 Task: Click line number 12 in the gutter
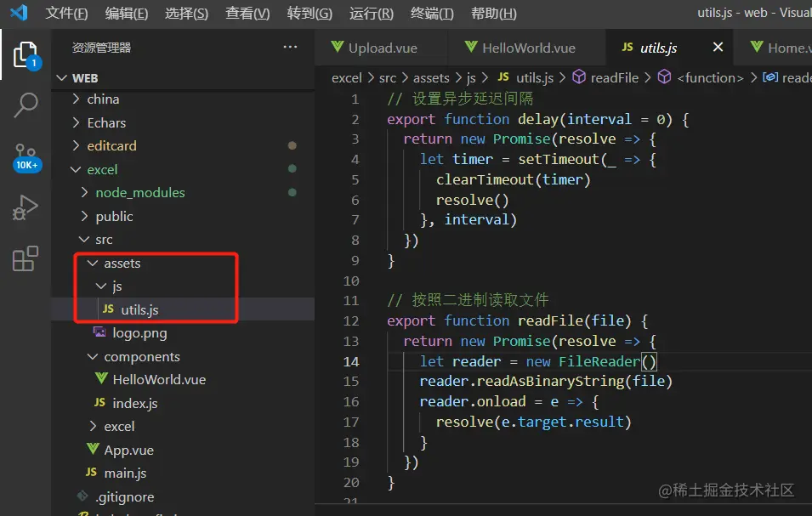pos(351,320)
